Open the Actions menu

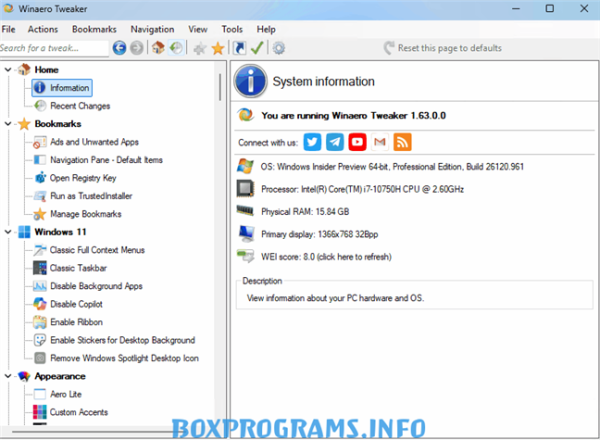(43, 30)
